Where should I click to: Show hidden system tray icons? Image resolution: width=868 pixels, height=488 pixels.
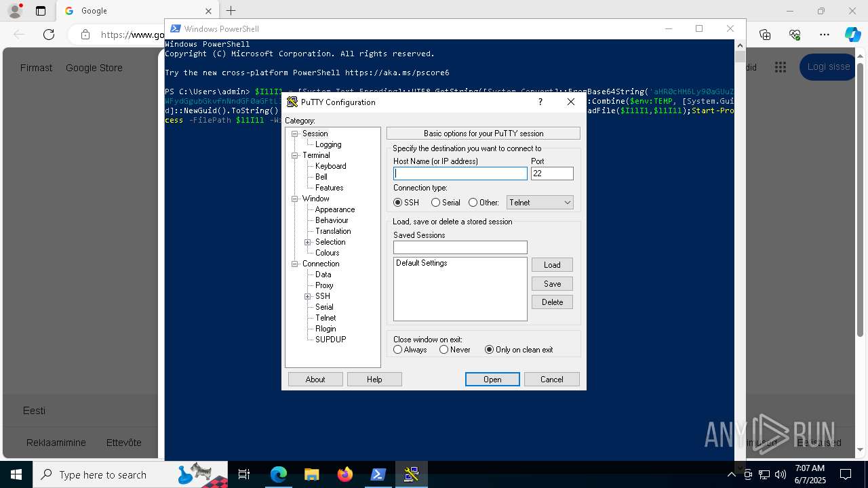732,474
